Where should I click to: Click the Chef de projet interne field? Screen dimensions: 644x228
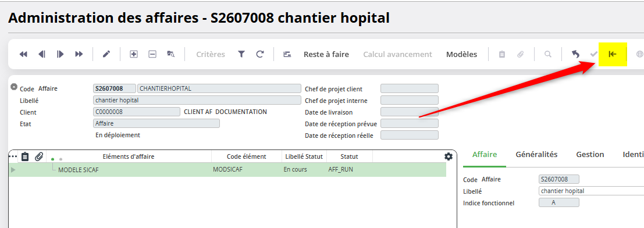coord(410,100)
